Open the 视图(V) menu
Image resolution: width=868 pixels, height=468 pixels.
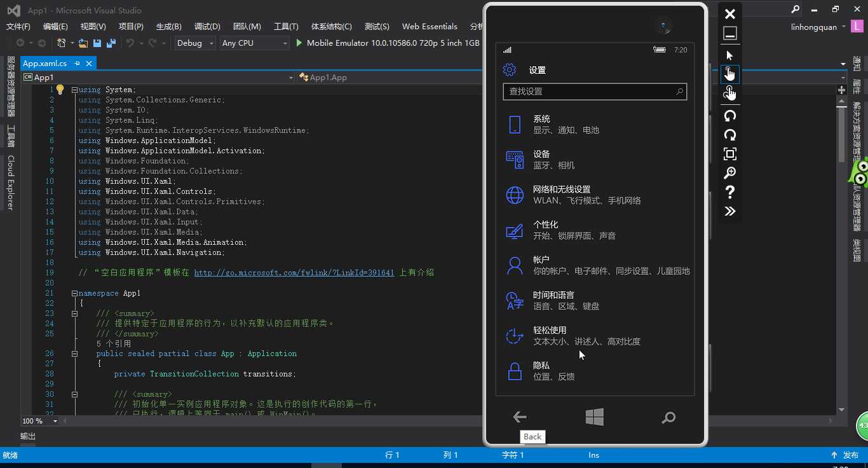pyautogui.click(x=93, y=27)
